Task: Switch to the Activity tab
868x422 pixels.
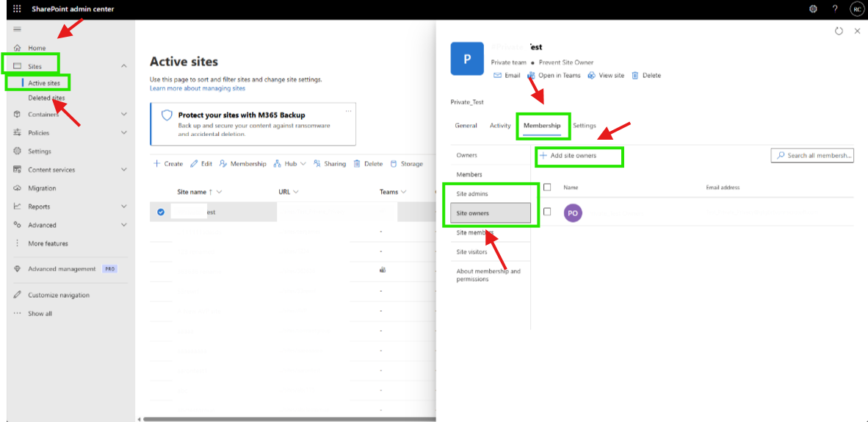Action: tap(500, 126)
